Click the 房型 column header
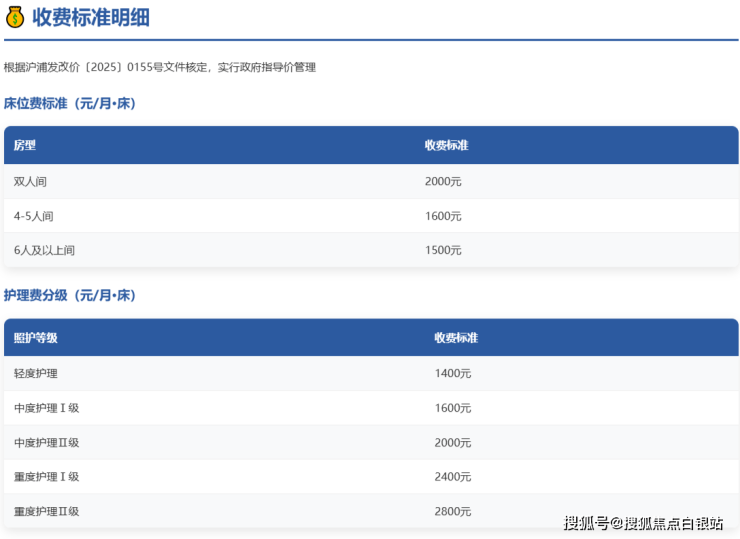This screenshot has height=539, width=740. (x=25, y=145)
